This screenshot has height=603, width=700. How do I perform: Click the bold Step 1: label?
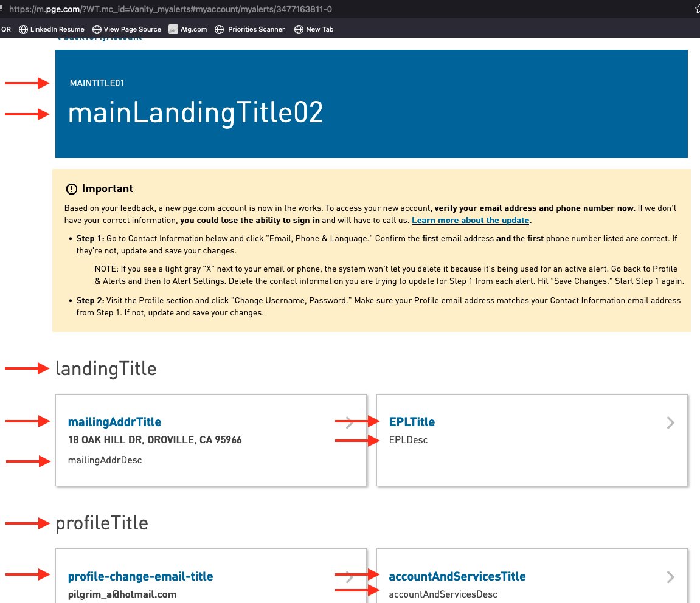pyautogui.click(x=90, y=239)
